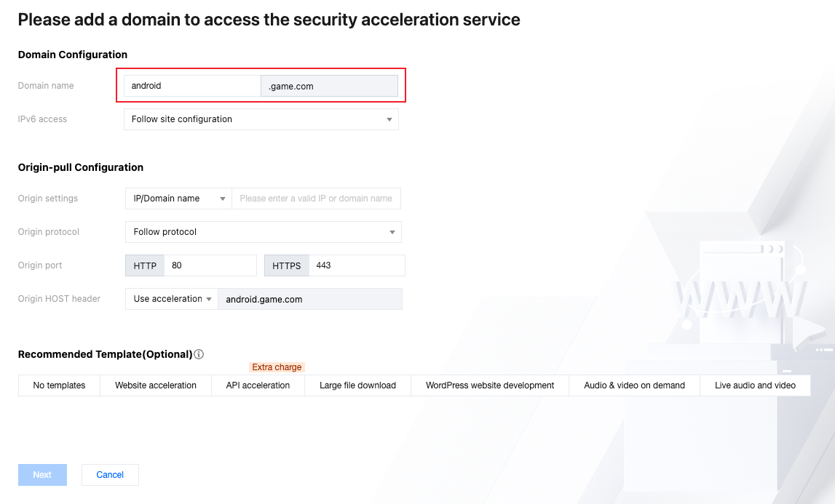The width and height of the screenshot is (835, 504).
Task: Edit the HTTP origin port field
Action: point(210,265)
